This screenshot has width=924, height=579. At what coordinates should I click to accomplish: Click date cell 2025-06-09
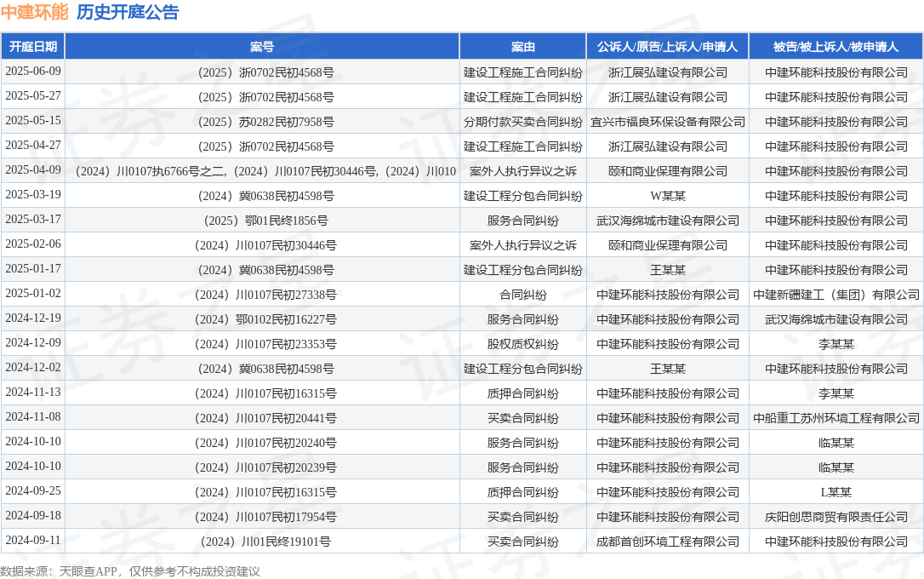tap(33, 72)
